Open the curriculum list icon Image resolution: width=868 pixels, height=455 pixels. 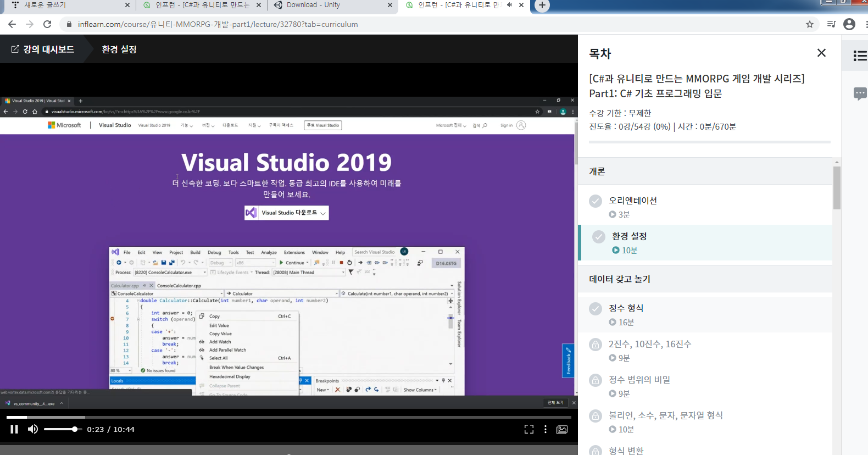pyautogui.click(x=860, y=56)
